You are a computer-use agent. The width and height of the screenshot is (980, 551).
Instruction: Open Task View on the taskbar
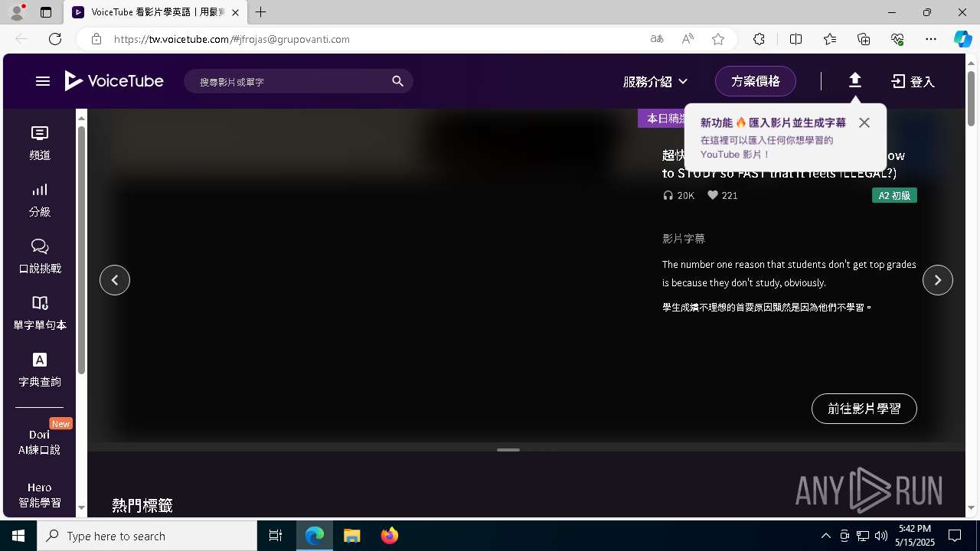[x=276, y=536]
